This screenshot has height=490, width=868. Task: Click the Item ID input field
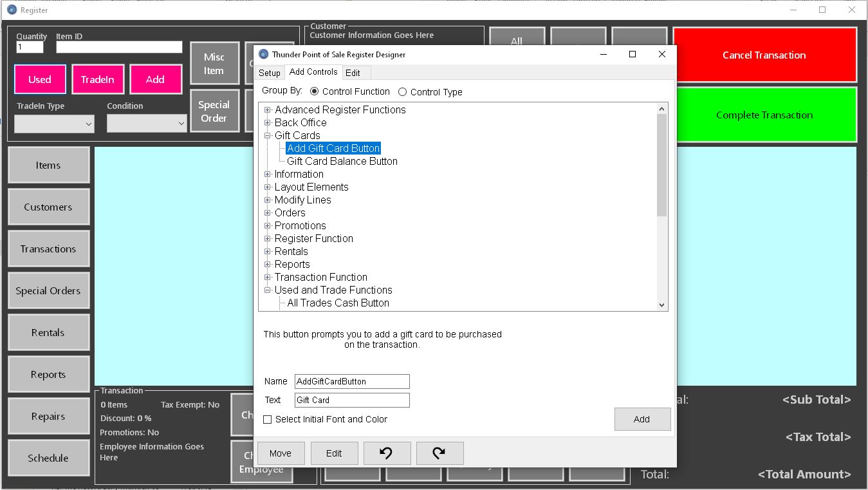[x=119, y=47]
